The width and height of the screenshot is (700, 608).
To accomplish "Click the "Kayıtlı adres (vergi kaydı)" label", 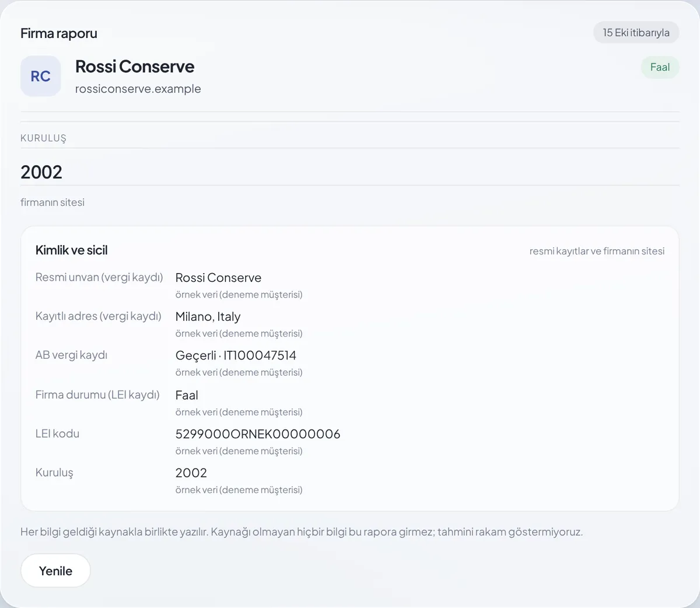I will coord(99,316).
